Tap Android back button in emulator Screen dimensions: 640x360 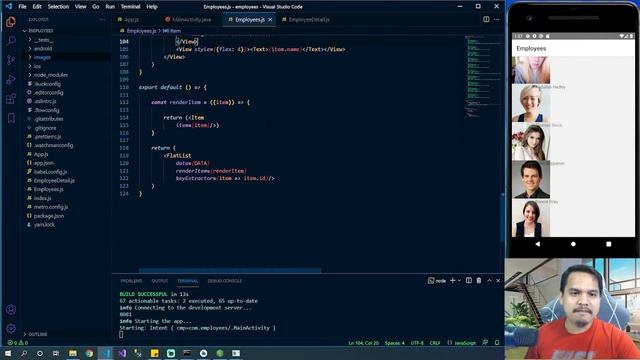point(538,244)
